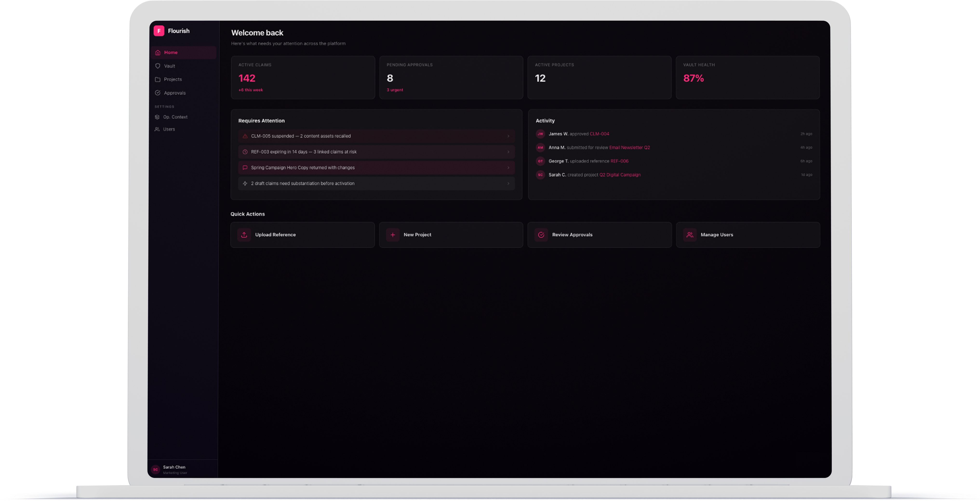Expand the CLM-005 suspended alert chevron
The image size is (980, 501).
508,136
